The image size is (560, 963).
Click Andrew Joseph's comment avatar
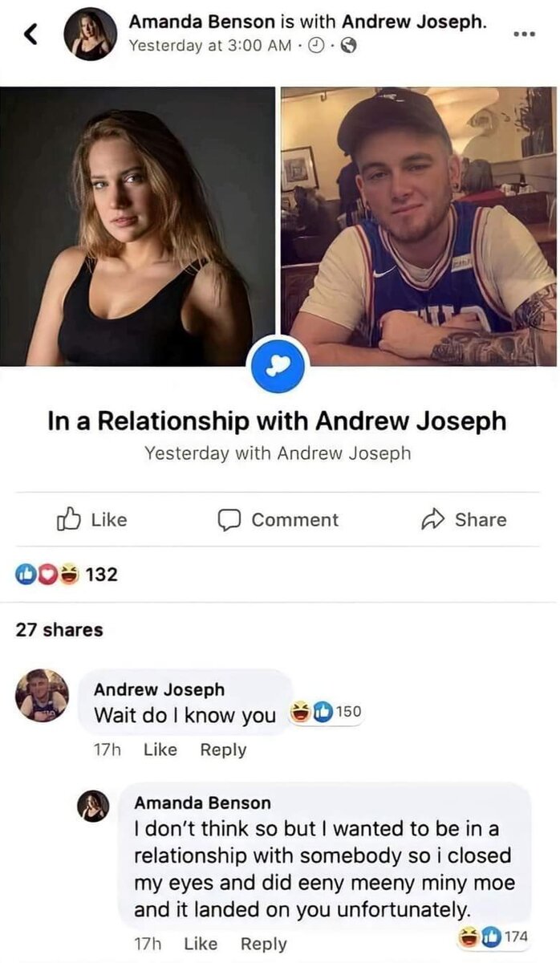click(x=43, y=696)
